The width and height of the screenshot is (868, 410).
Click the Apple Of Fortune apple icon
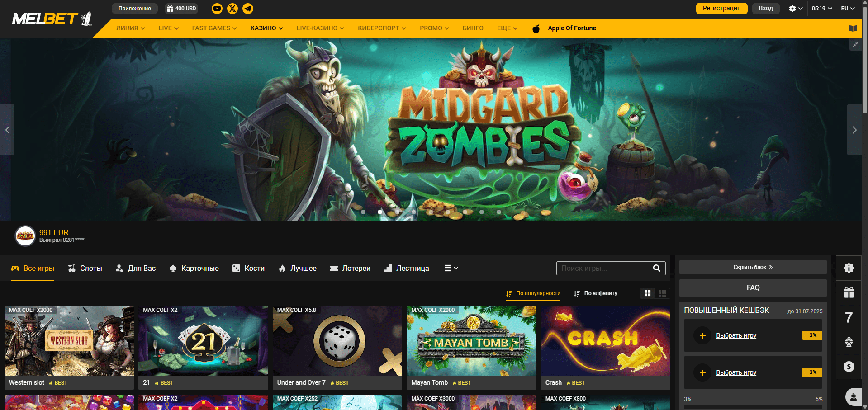click(536, 28)
